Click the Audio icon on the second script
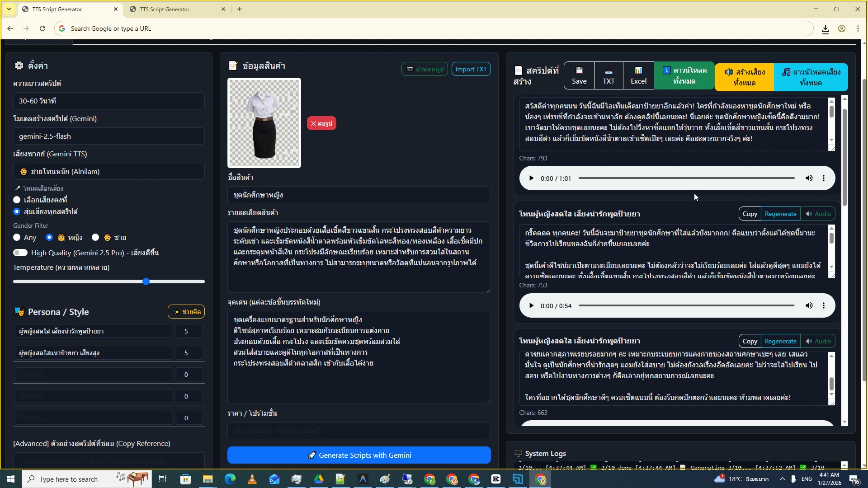The height and width of the screenshot is (488, 868). tap(818, 213)
